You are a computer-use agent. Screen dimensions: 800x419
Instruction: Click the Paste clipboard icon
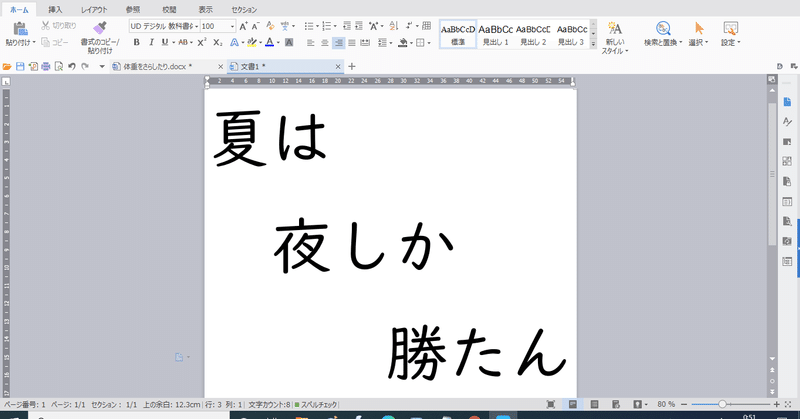(x=20, y=29)
